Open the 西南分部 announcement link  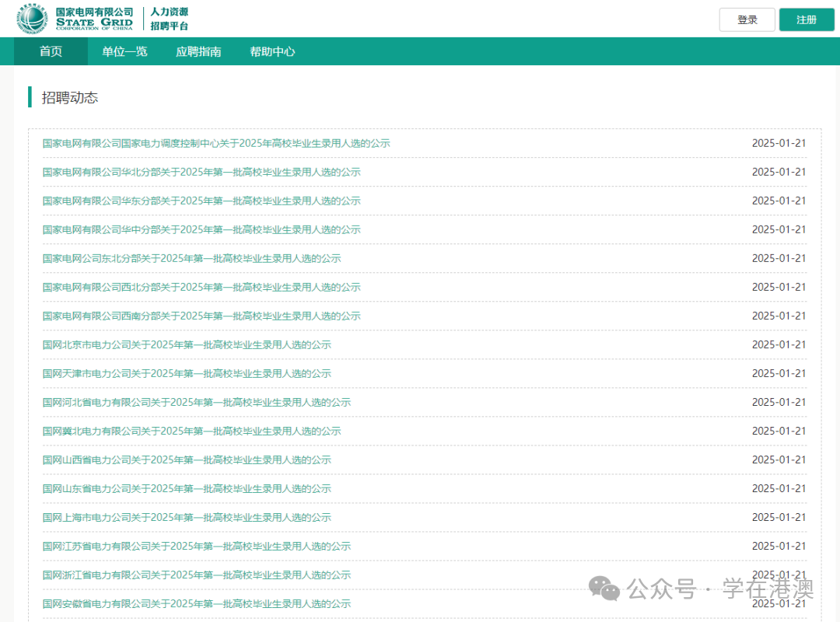pyautogui.click(x=201, y=316)
